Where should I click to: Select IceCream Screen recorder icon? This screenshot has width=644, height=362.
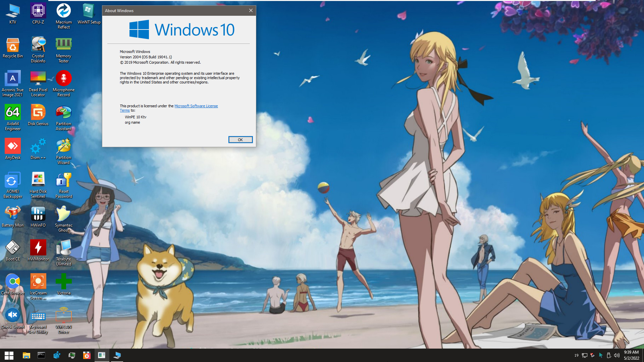click(x=38, y=287)
